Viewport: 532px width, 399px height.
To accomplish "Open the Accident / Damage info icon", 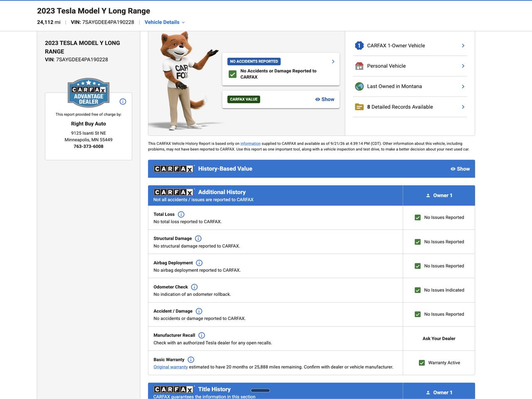I will point(199,311).
